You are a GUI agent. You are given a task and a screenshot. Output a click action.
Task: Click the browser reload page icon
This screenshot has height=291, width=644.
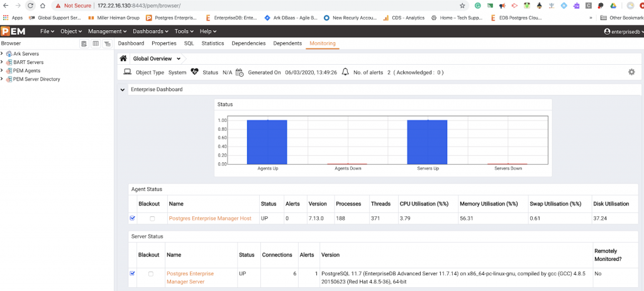pyautogui.click(x=30, y=5)
